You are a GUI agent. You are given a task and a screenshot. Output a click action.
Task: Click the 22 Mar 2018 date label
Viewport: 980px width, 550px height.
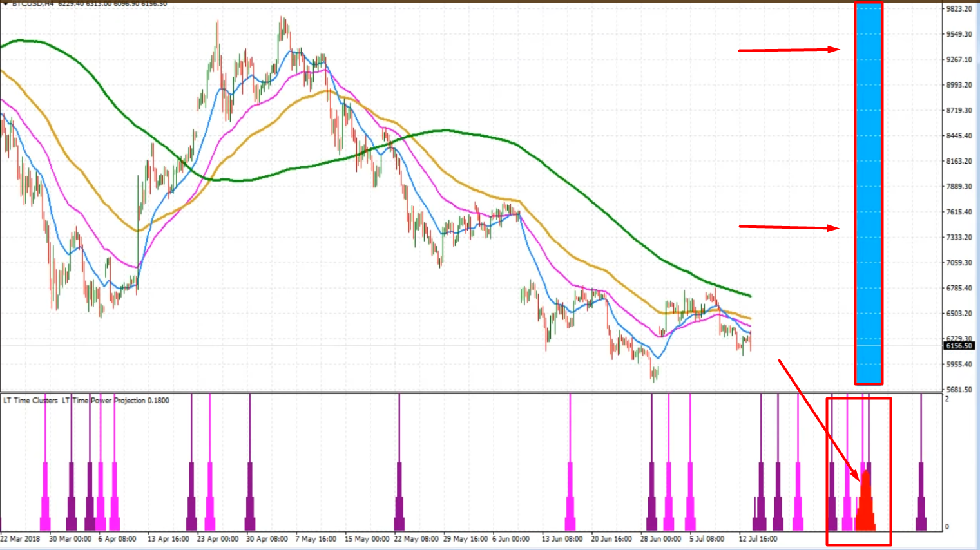(x=20, y=539)
